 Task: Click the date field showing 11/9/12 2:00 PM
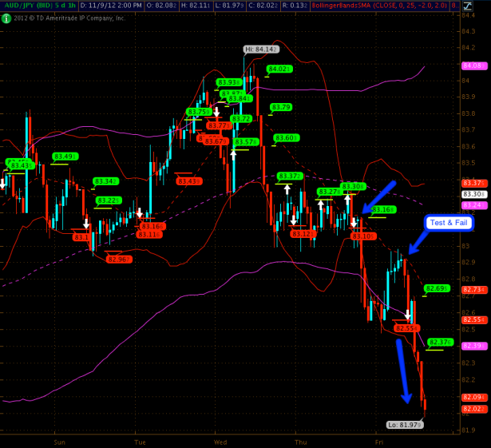[115, 6]
